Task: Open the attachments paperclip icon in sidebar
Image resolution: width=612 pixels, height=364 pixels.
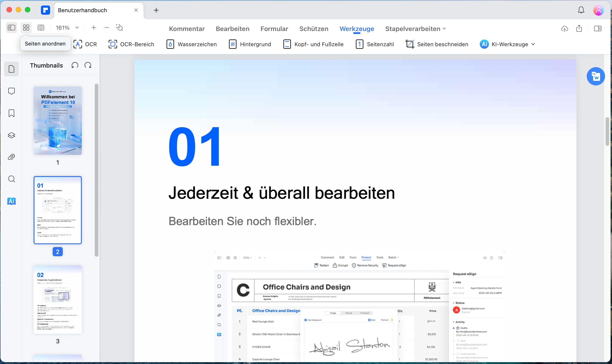Action: tap(11, 157)
